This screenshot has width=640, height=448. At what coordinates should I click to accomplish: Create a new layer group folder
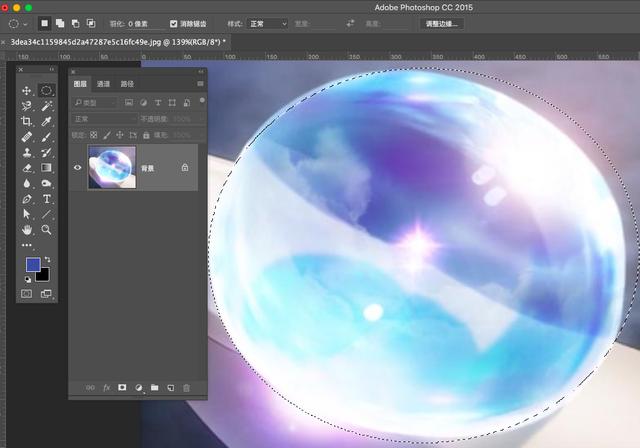click(x=155, y=388)
